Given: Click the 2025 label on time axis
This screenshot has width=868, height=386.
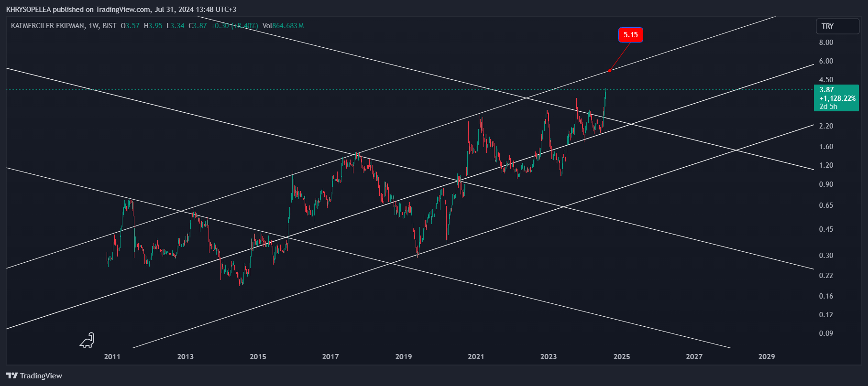Looking at the screenshot, I should (622, 357).
